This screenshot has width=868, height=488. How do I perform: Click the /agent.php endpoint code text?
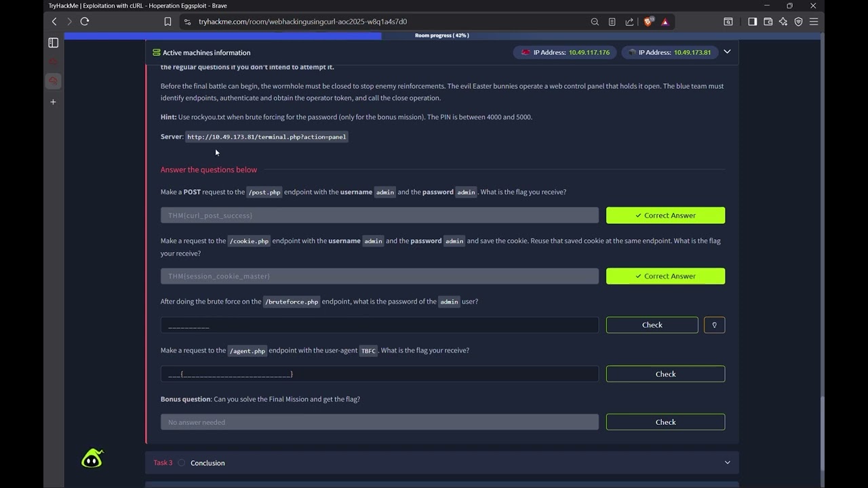[x=247, y=351]
